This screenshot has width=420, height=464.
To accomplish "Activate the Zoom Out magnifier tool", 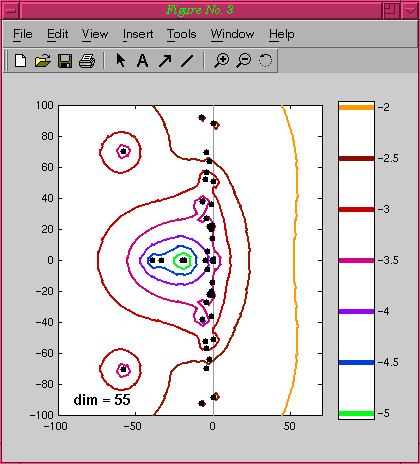I will [244, 61].
